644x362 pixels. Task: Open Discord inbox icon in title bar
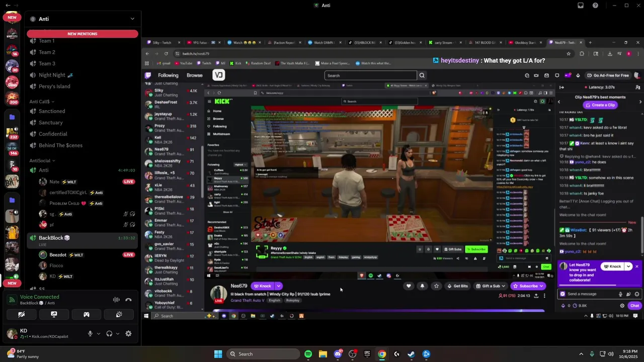click(581, 6)
